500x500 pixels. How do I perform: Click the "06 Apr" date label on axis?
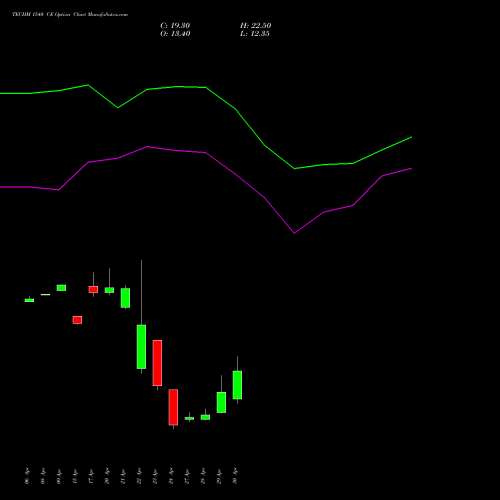27,476
